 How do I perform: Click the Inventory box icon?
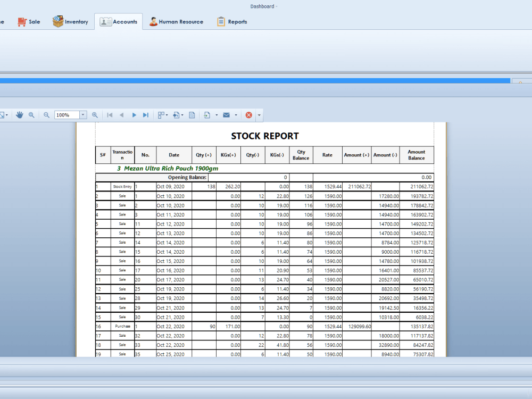click(x=57, y=21)
